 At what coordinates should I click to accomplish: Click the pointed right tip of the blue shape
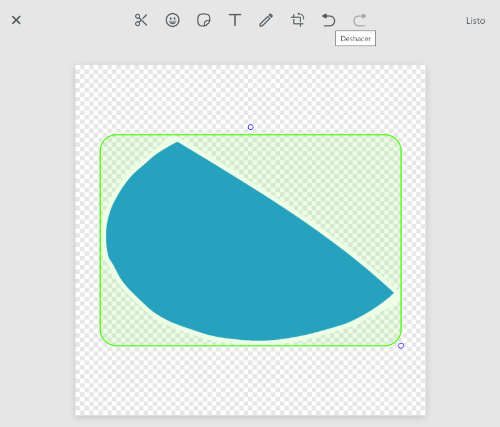(x=392, y=293)
